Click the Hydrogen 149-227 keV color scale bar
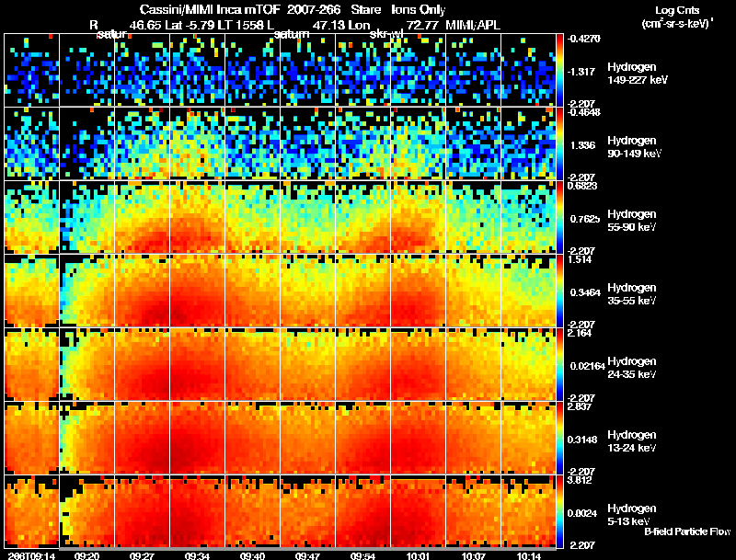 point(559,70)
